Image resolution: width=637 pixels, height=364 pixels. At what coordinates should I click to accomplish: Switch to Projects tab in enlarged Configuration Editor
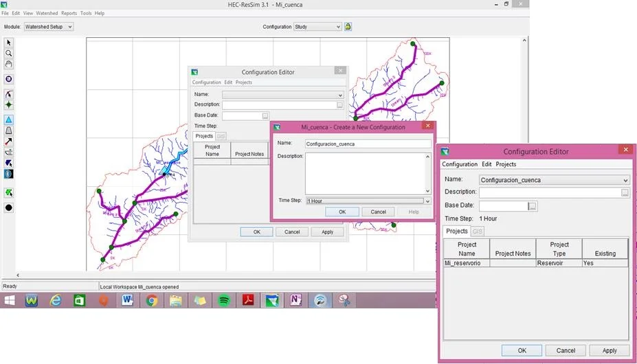(457, 231)
